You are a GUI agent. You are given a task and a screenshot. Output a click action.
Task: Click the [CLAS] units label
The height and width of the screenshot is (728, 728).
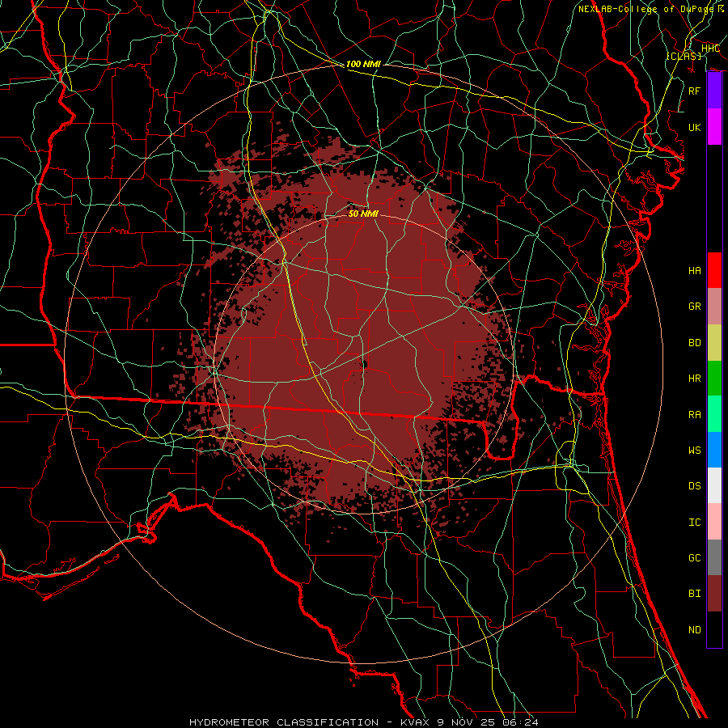tap(684, 56)
